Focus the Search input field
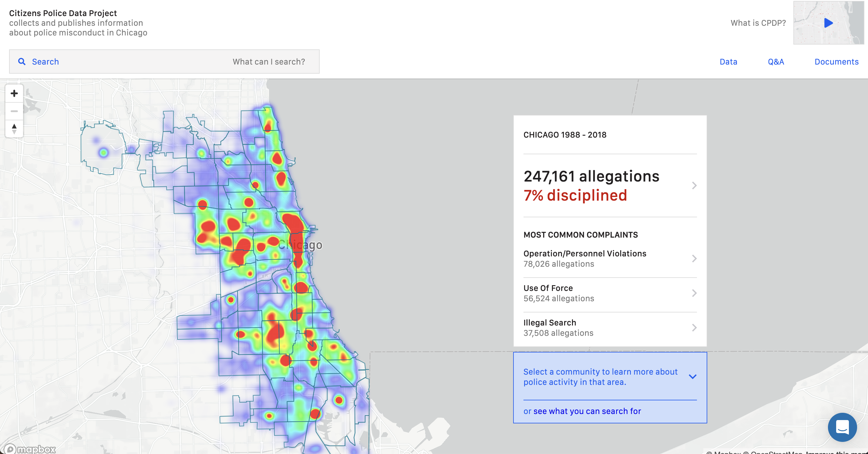868x454 pixels. [128, 62]
